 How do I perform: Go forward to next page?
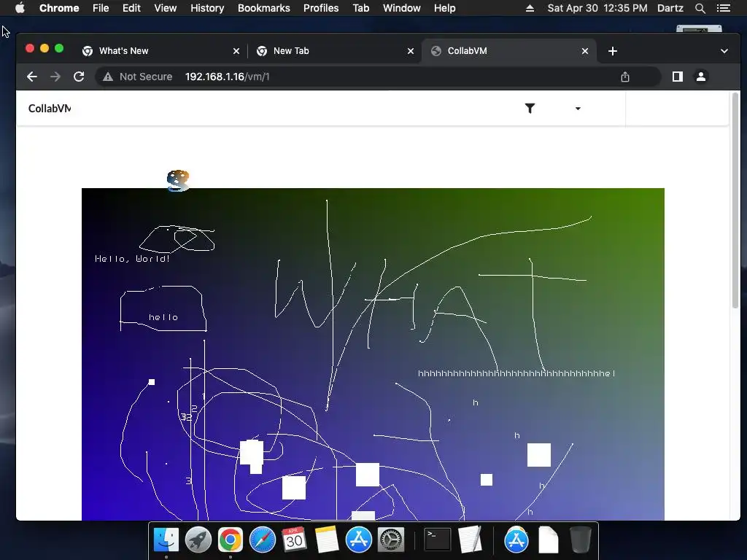(x=55, y=77)
